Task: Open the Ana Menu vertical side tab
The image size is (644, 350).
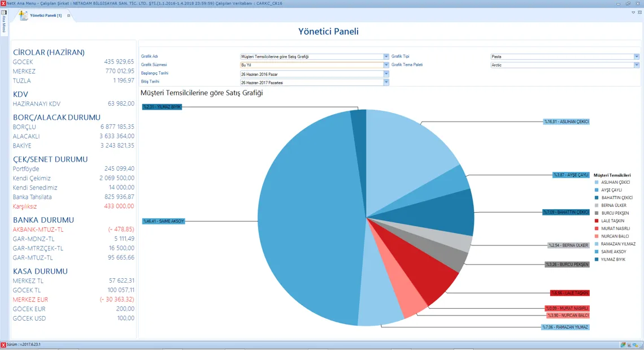Action: point(4,25)
